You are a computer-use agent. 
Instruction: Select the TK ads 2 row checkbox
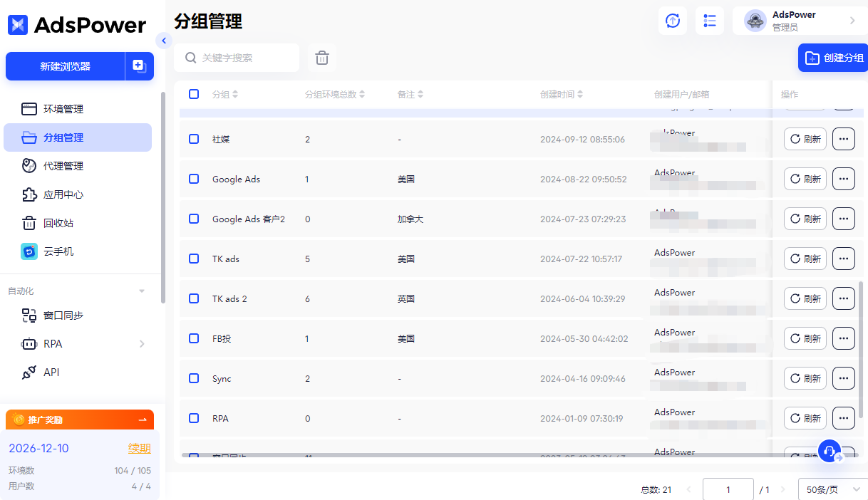[194, 298]
